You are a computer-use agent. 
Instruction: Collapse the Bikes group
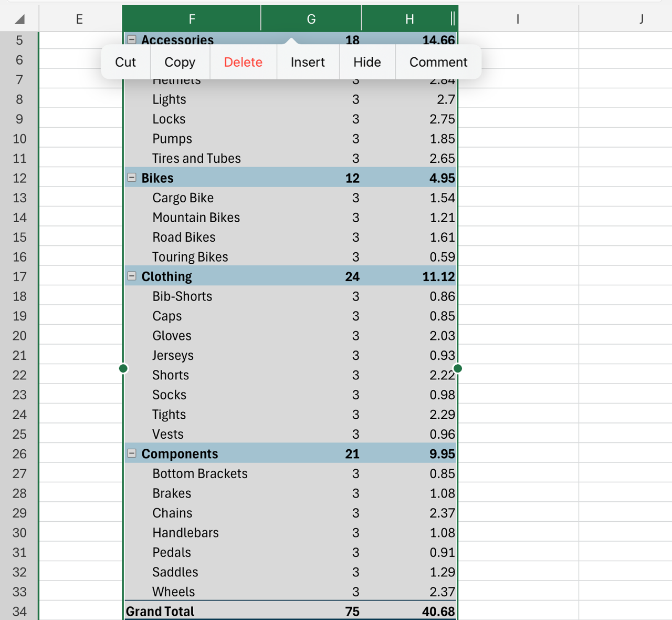132,178
